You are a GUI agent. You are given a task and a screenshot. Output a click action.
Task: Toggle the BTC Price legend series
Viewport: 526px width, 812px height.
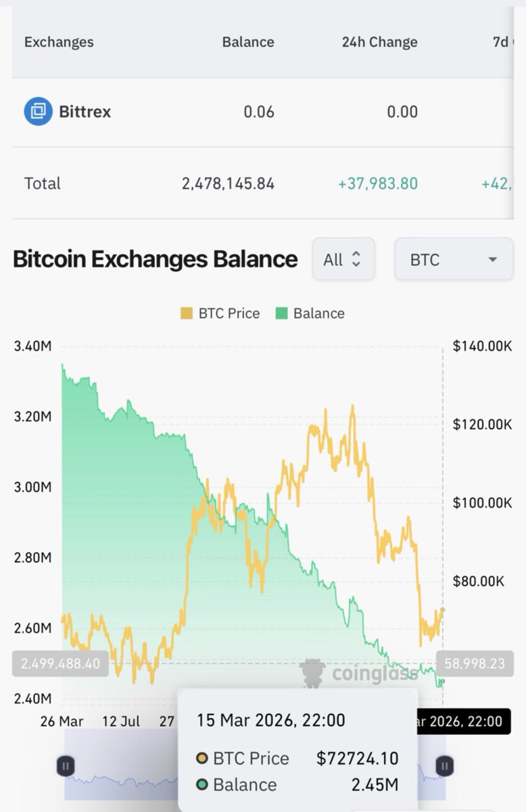point(220,313)
